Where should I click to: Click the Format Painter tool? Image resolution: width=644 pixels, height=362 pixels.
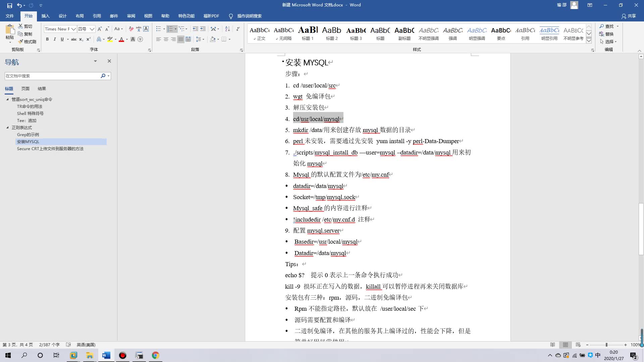(x=27, y=42)
